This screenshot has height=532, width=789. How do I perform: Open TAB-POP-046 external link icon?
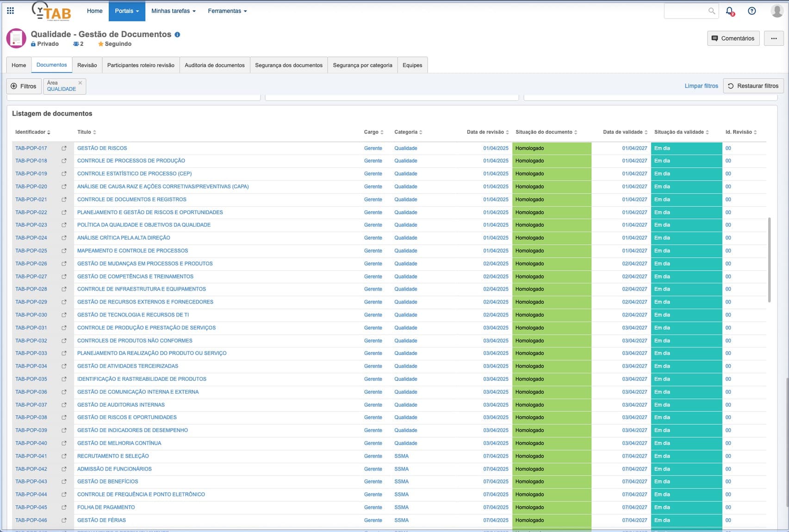click(64, 520)
